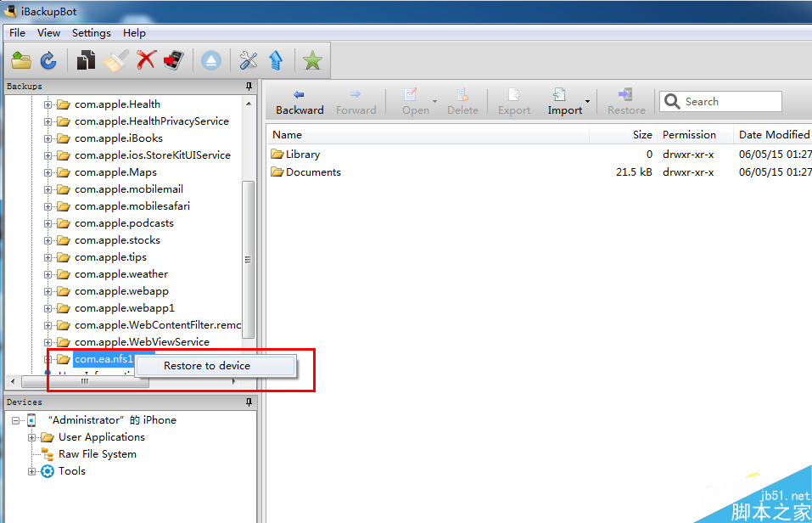Expand the com.apple.Maps folder
Viewport: 812px width, 523px height.
[x=48, y=172]
